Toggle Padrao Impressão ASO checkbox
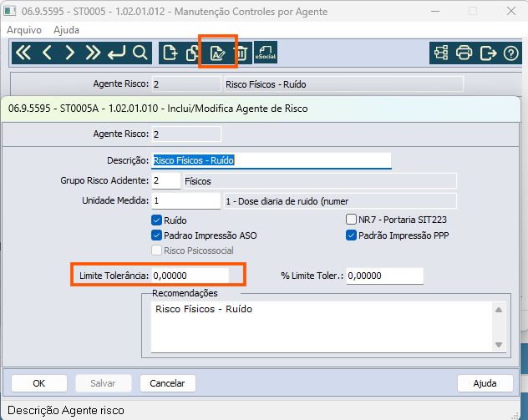 [156, 235]
